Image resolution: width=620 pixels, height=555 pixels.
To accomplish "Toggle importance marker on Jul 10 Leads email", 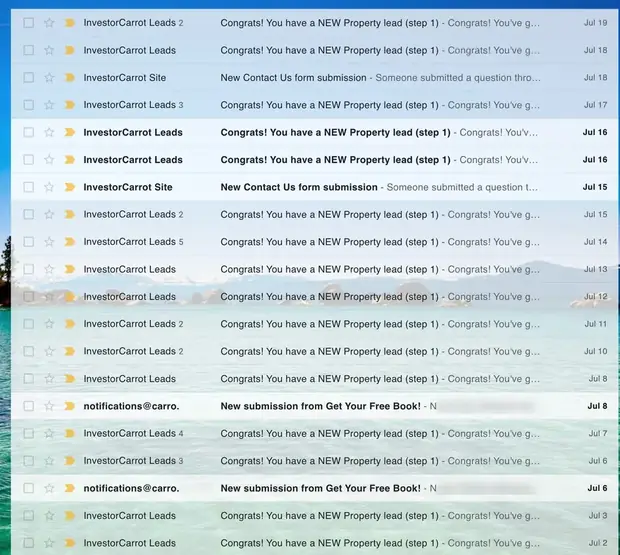I will tap(70, 351).
